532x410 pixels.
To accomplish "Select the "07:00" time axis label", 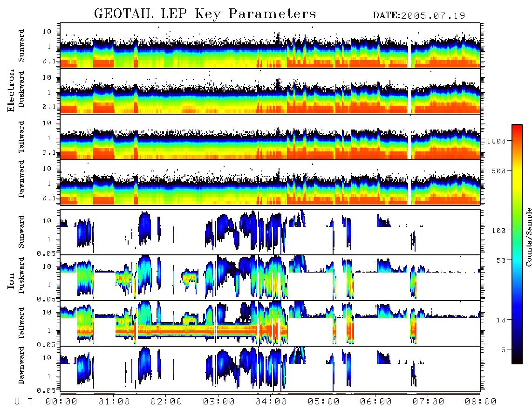I will tap(429, 402).
